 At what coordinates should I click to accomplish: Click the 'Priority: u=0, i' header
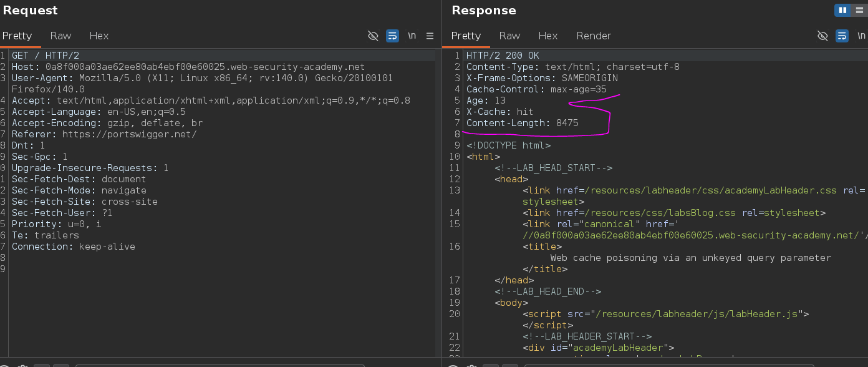(56, 224)
